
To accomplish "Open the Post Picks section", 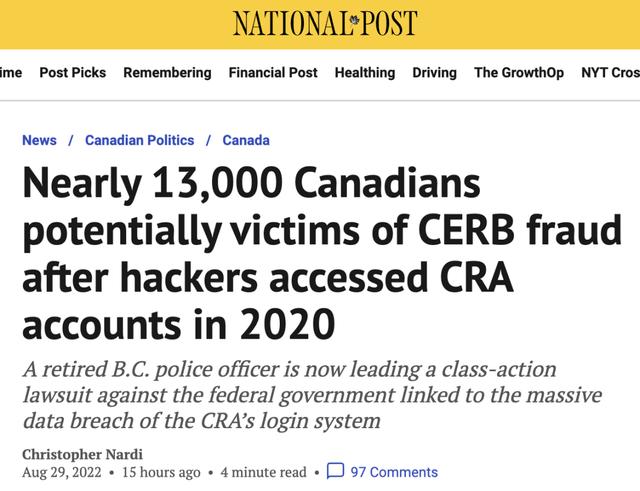I will pos(72,72).
